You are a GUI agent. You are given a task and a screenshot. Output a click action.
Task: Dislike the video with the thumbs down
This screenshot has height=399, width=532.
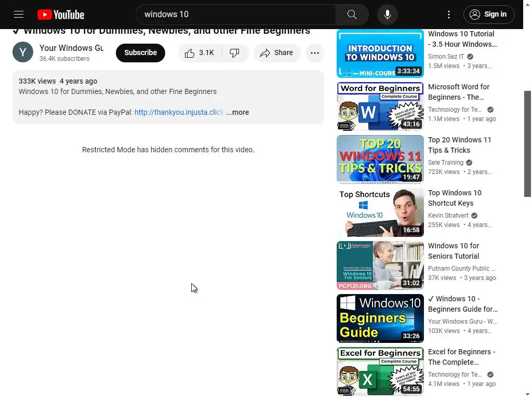[x=235, y=53]
